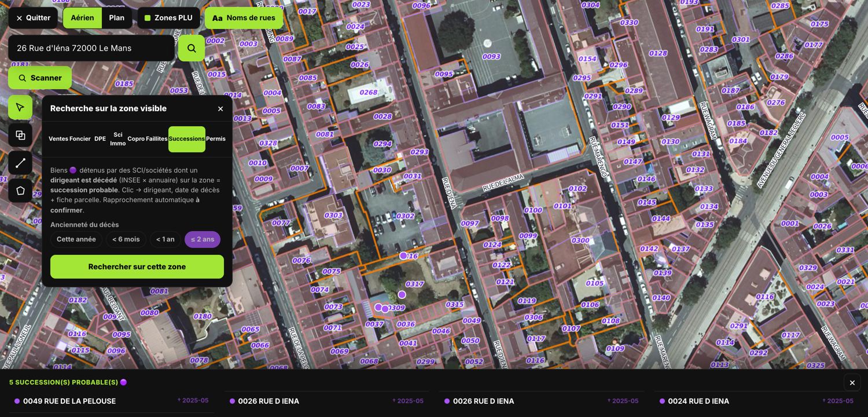
Task: Click parcel label 0303 on map
Action: (333, 215)
